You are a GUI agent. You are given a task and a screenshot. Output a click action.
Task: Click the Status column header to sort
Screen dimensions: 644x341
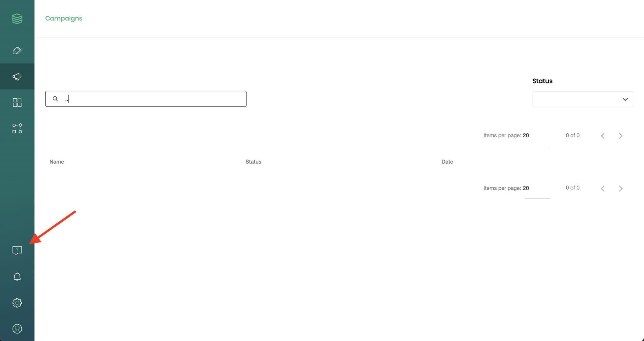(253, 162)
